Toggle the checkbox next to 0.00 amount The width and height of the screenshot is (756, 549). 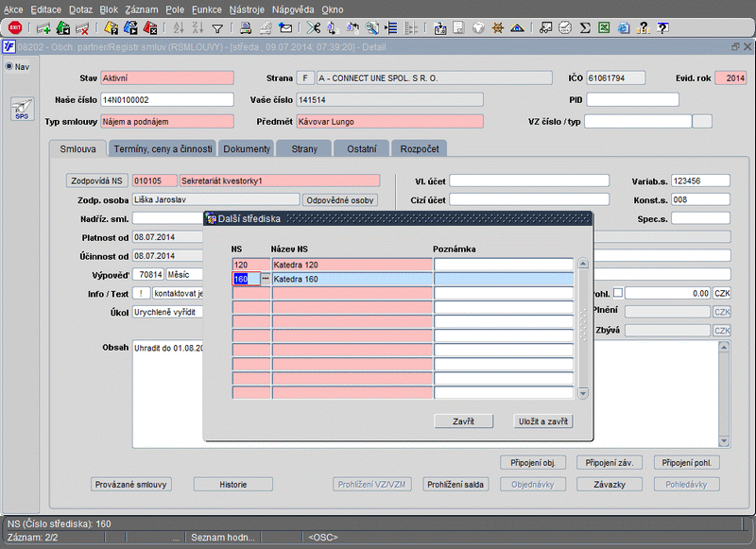[618, 293]
